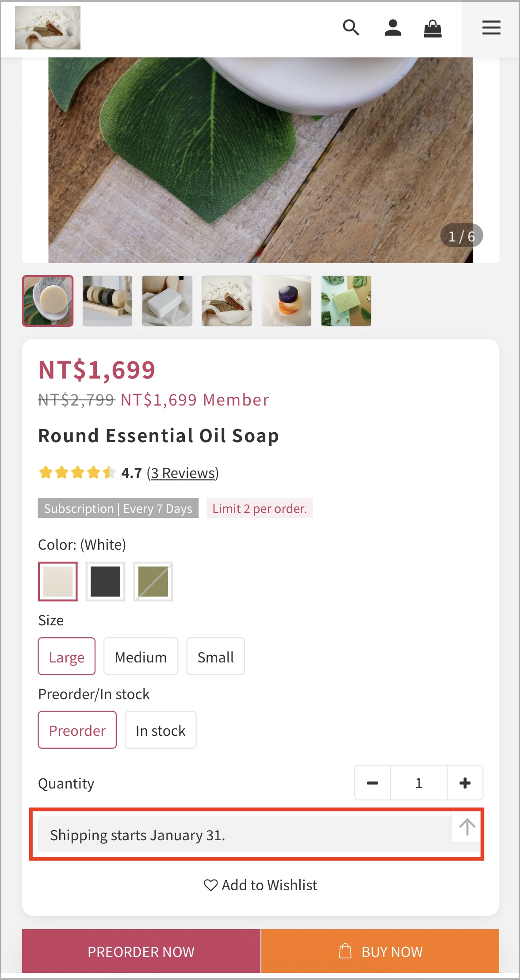Decrease quantity with minus button
The height and width of the screenshot is (980, 520).
coord(373,783)
